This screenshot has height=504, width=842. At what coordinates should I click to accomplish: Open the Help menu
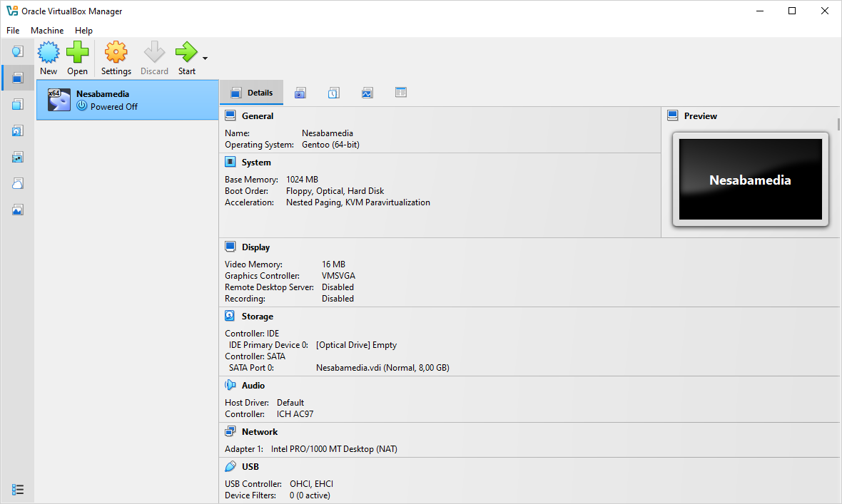[x=83, y=31]
